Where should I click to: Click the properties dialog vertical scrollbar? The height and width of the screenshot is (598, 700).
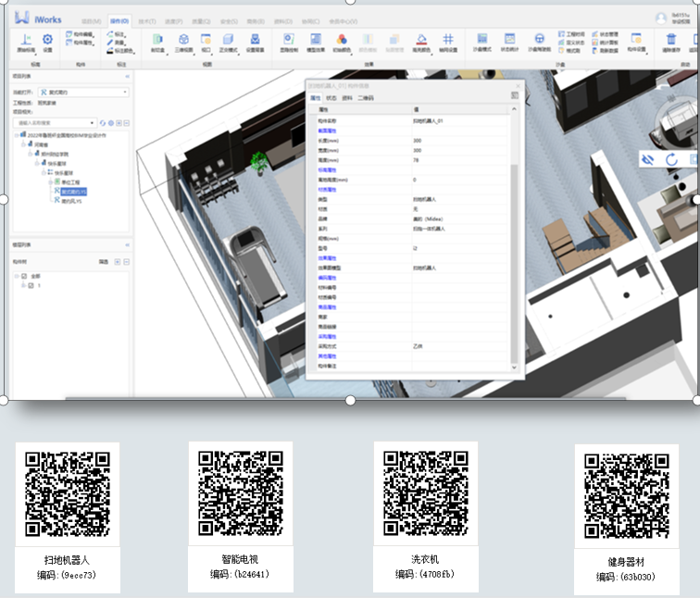click(x=514, y=263)
